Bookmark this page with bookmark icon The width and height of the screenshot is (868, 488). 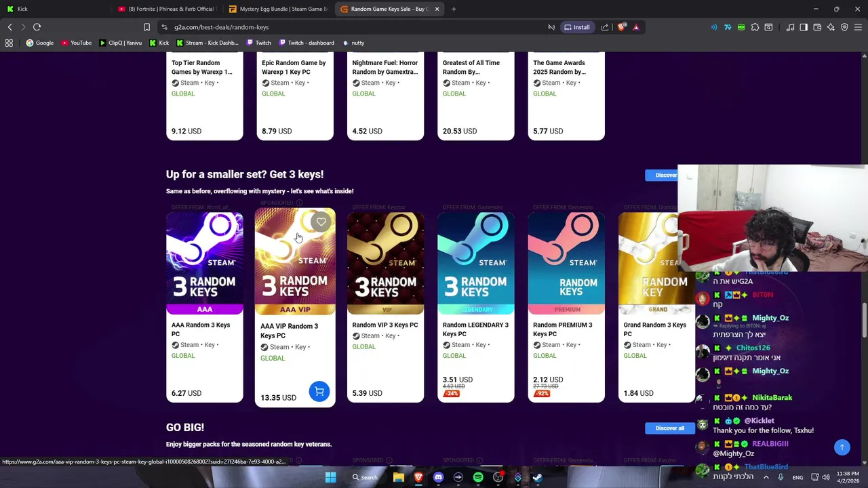coord(146,27)
